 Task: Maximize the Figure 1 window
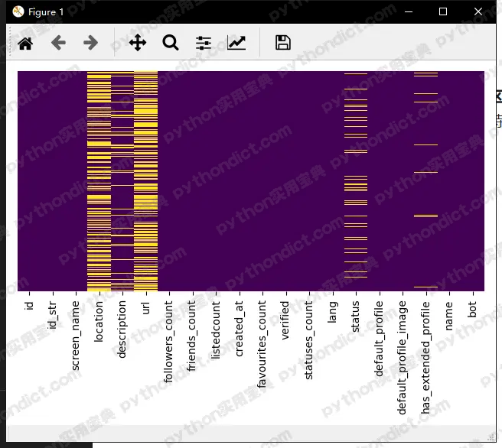pos(443,11)
